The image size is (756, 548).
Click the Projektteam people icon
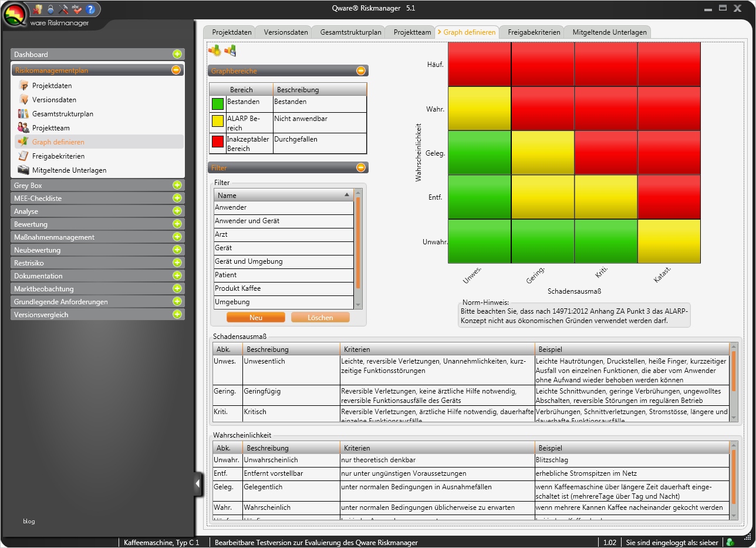[23, 128]
